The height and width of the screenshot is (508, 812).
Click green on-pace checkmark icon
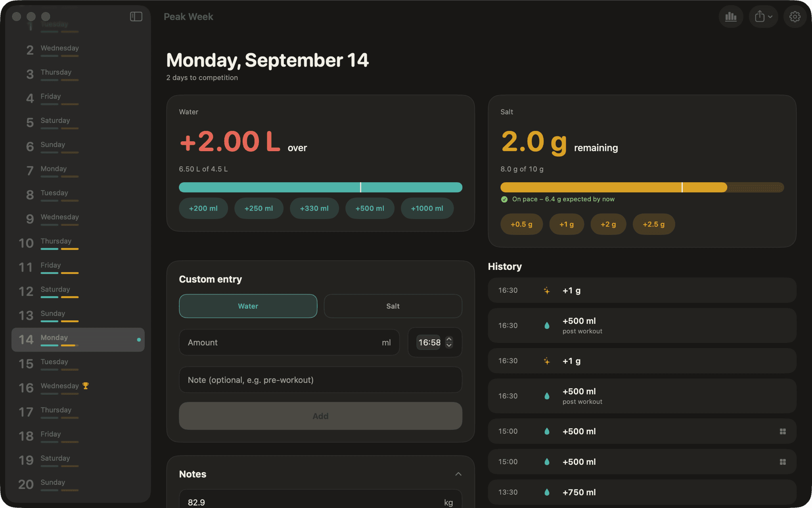tap(504, 199)
